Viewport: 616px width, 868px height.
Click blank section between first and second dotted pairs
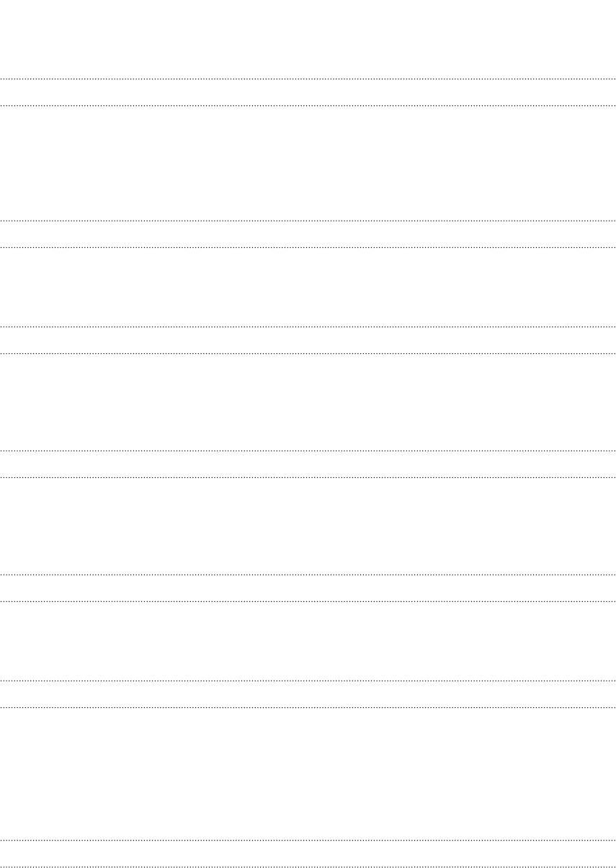[308, 163]
